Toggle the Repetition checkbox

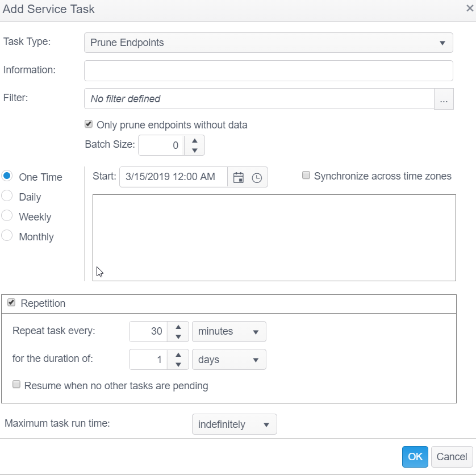coord(11,303)
